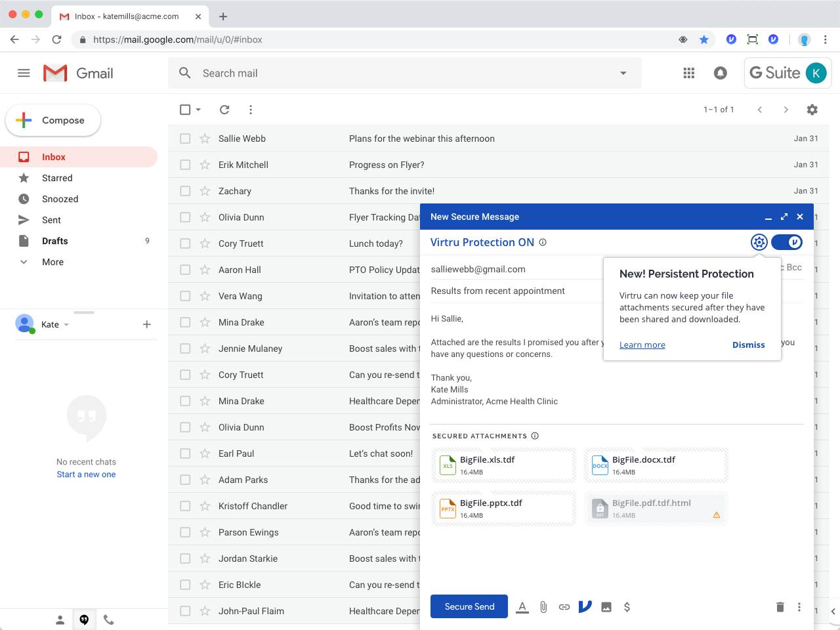
Task: Open Kate status dropdown in chat
Action: coord(66,325)
